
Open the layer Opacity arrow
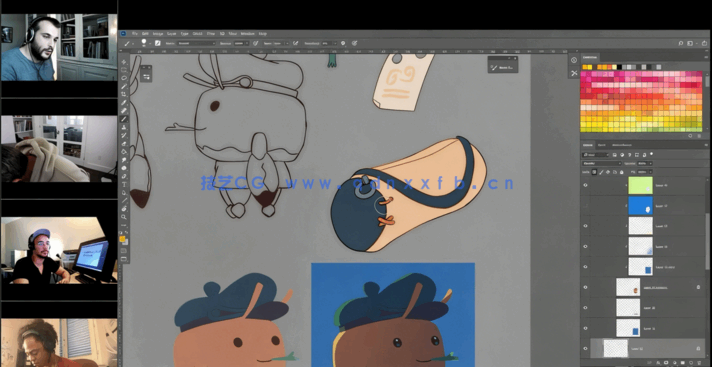point(651,164)
